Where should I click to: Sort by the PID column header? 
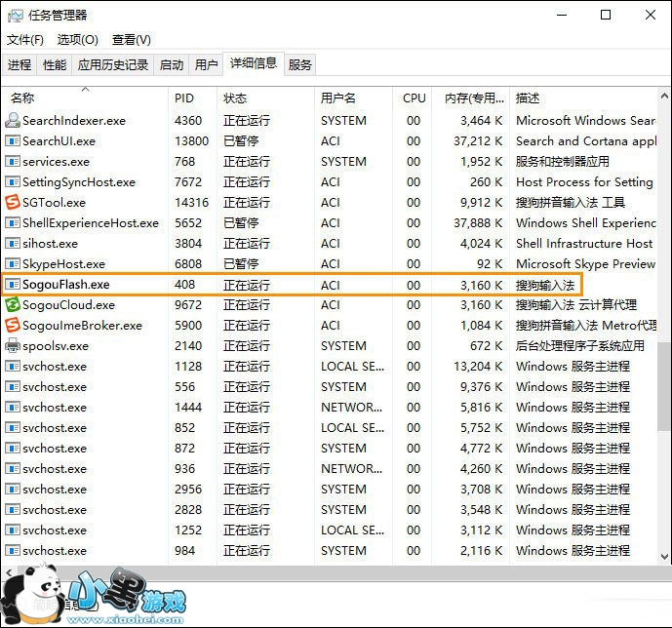(192, 98)
